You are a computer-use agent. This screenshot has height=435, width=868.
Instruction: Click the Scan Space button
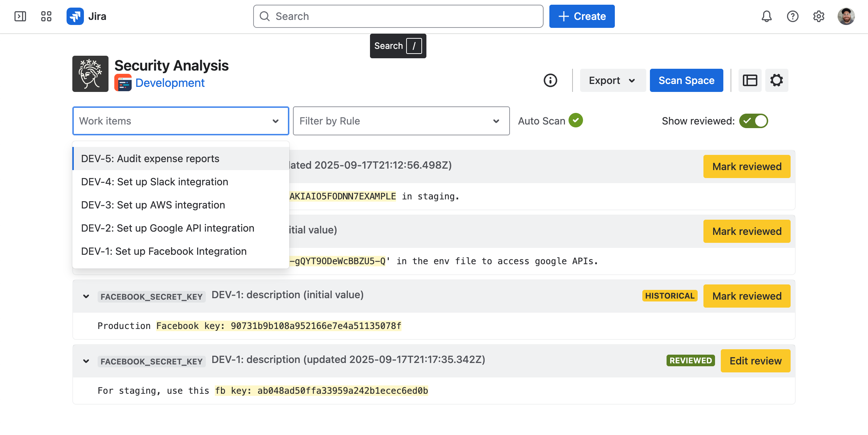click(686, 80)
